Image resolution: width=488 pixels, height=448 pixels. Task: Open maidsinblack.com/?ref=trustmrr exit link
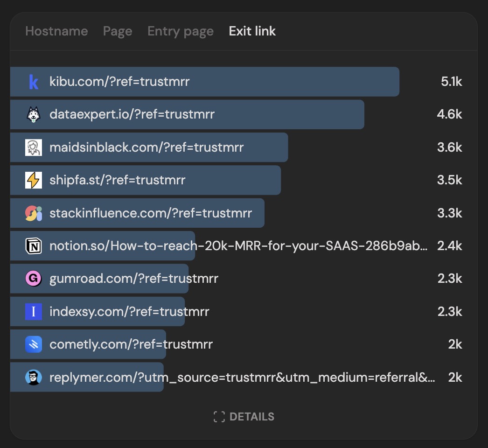click(x=146, y=147)
